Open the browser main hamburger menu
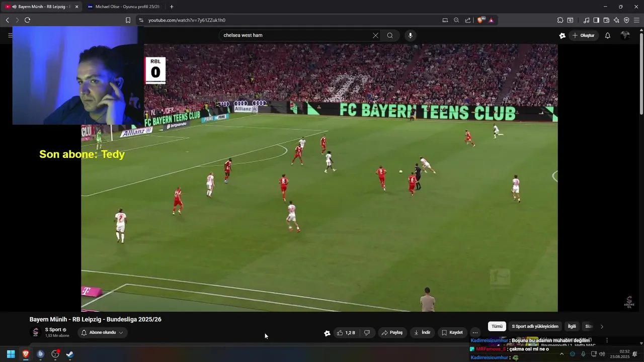This screenshot has width=644, height=362. pyautogui.click(x=637, y=20)
